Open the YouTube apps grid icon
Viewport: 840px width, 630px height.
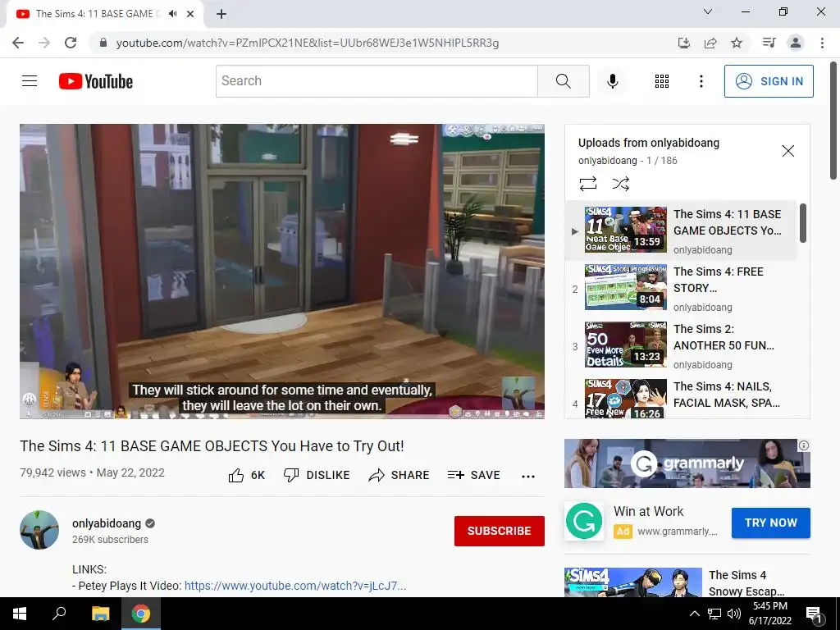[662, 81]
